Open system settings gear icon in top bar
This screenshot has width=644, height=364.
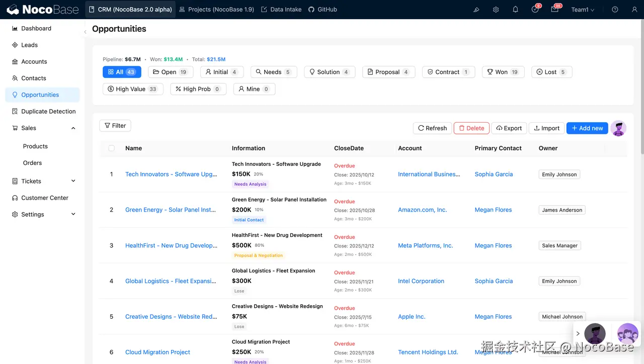point(496,10)
